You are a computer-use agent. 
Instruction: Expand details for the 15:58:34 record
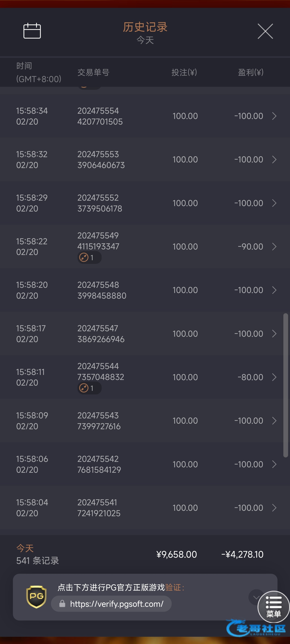274,116
